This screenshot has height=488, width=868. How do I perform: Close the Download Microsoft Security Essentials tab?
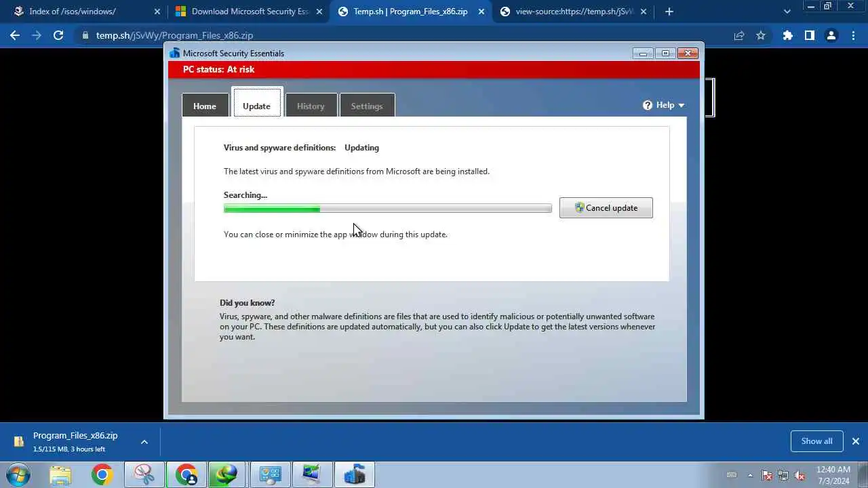(319, 12)
